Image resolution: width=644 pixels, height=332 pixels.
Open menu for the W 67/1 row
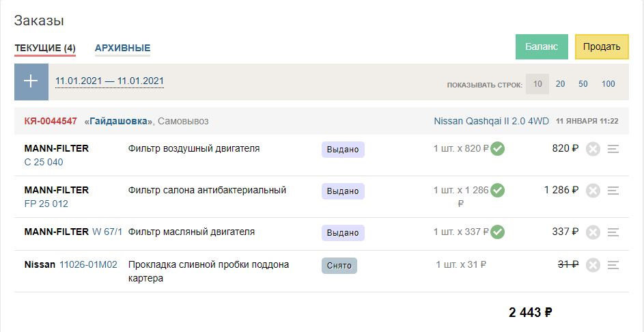[x=613, y=232]
